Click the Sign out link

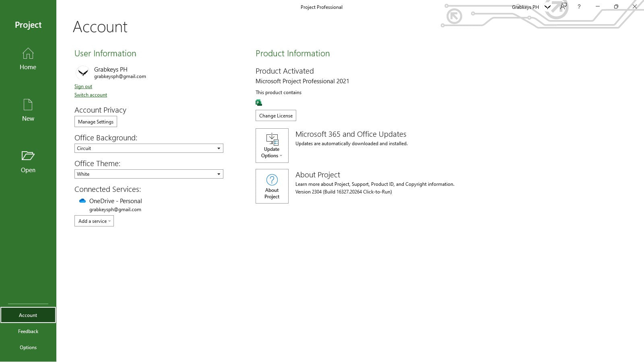click(83, 86)
